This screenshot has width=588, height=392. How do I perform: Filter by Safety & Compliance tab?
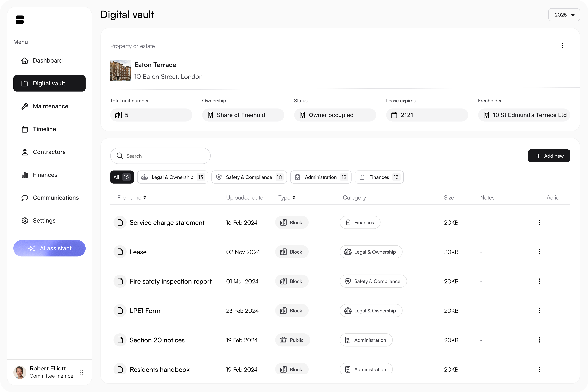point(249,177)
